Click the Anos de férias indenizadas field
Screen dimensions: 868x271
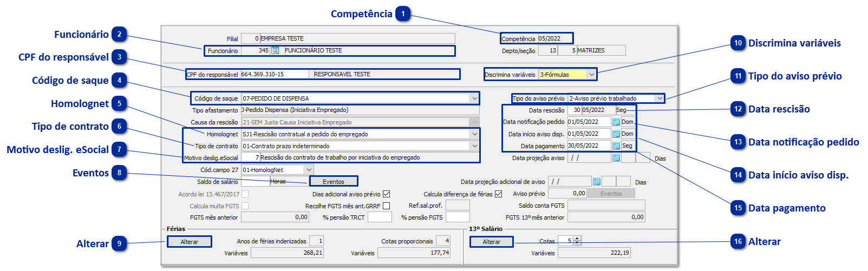[x=317, y=241]
